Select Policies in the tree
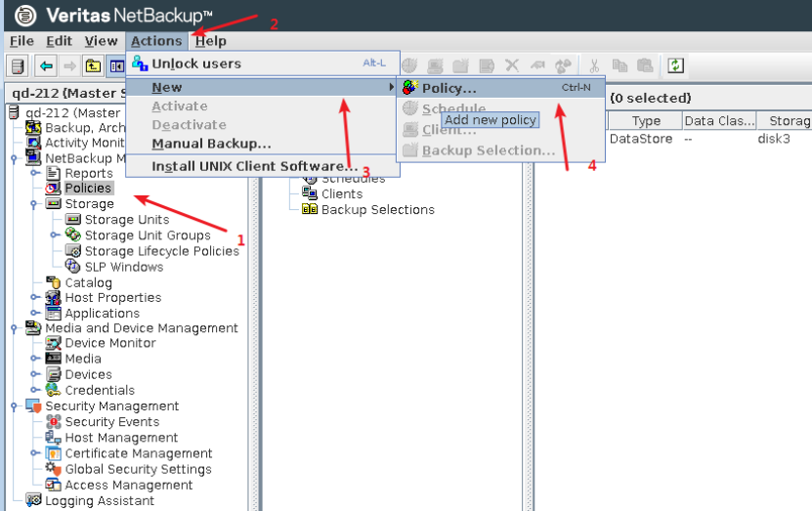This screenshot has width=812, height=511. point(88,188)
